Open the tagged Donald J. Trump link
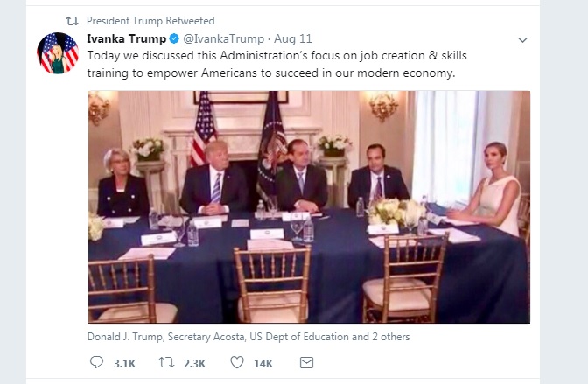 (x=125, y=337)
